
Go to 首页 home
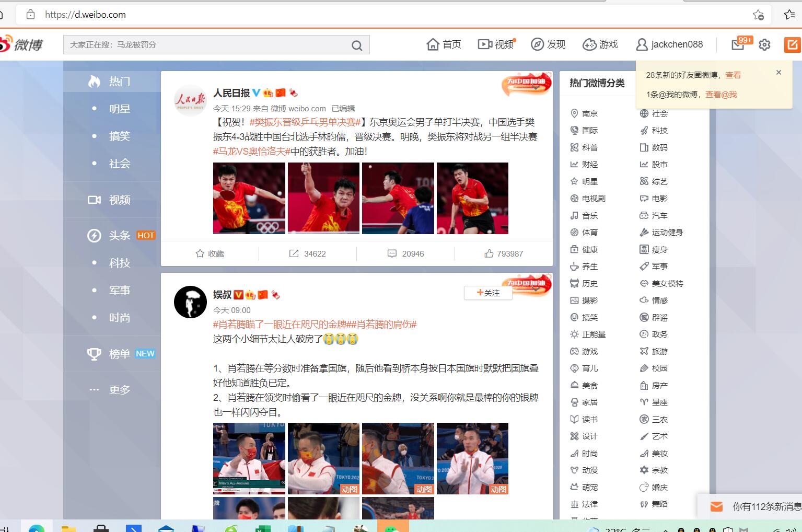click(x=444, y=44)
